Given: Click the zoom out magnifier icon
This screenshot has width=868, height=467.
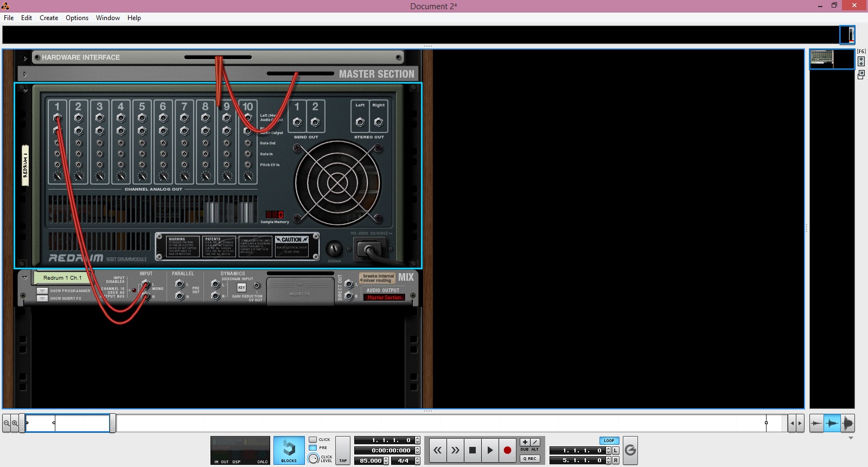Looking at the screenshot, I should point(7,423).
